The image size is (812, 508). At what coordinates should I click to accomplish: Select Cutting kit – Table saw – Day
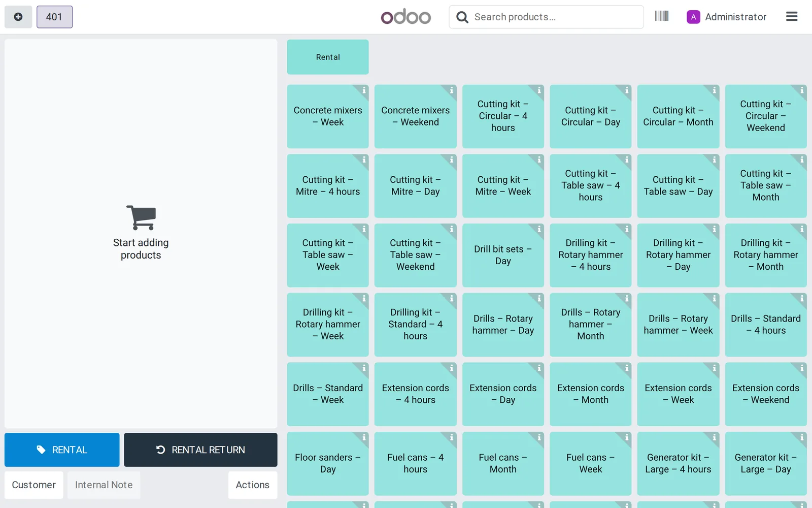pos(678,186)
